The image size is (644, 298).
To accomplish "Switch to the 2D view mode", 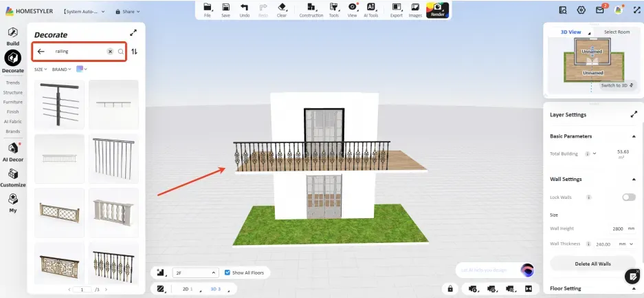I will (x=187, y=289).
